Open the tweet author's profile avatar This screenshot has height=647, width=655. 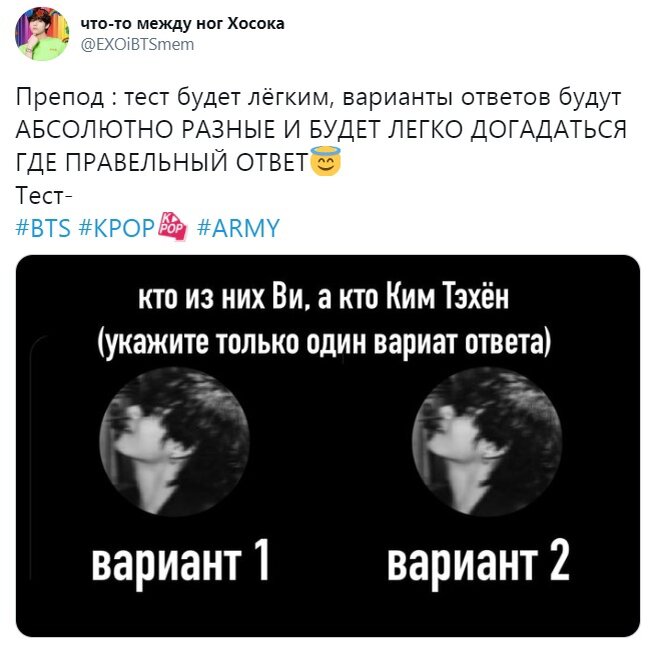[x=42, y=34]
